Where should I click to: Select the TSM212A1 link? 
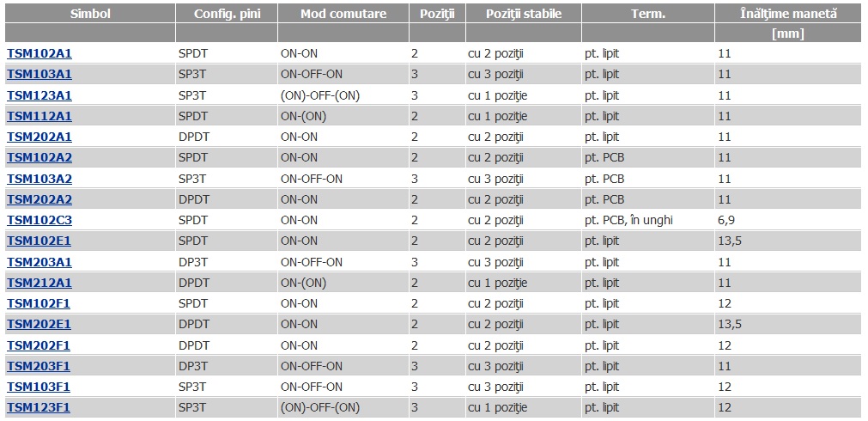39,283
